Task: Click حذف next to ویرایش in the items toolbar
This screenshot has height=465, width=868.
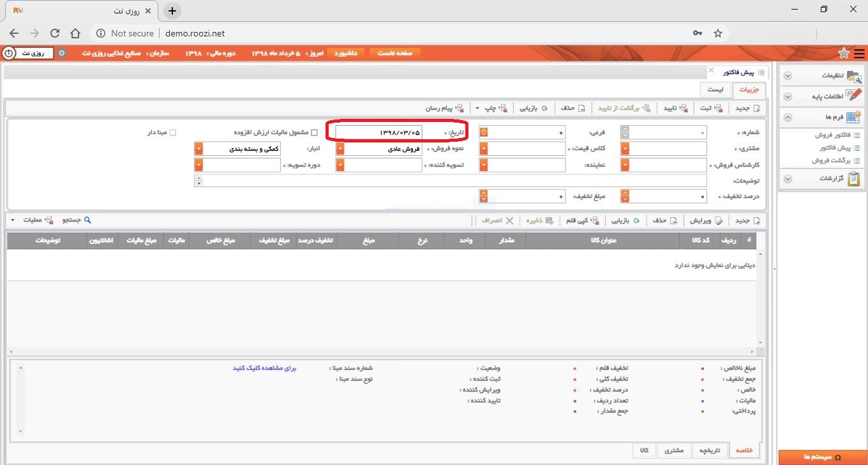Action: 664,220
